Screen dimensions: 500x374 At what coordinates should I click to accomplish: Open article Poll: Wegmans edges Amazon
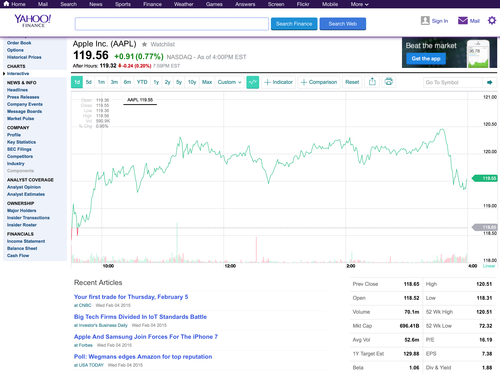coord(143,357)
